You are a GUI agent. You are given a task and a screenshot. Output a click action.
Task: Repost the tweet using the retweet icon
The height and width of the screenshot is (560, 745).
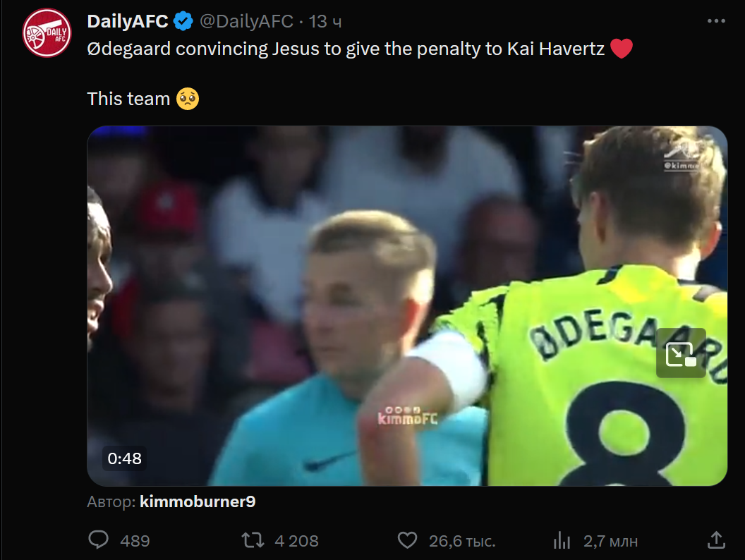tap(253, 541)
